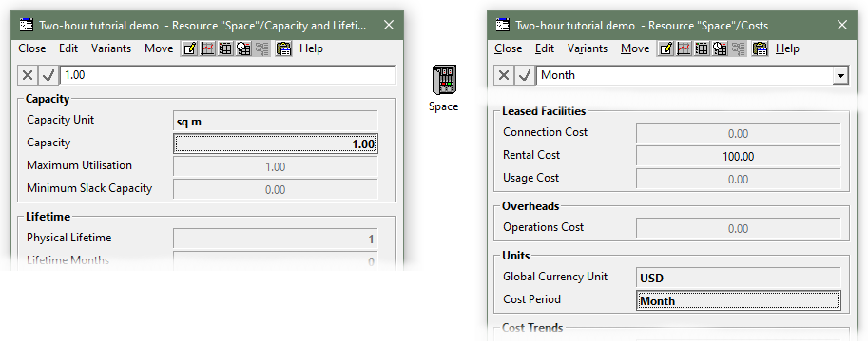This screenshot has width=868, height=346.
Task: Open Edit menu in Costs window
Action: 545,48
